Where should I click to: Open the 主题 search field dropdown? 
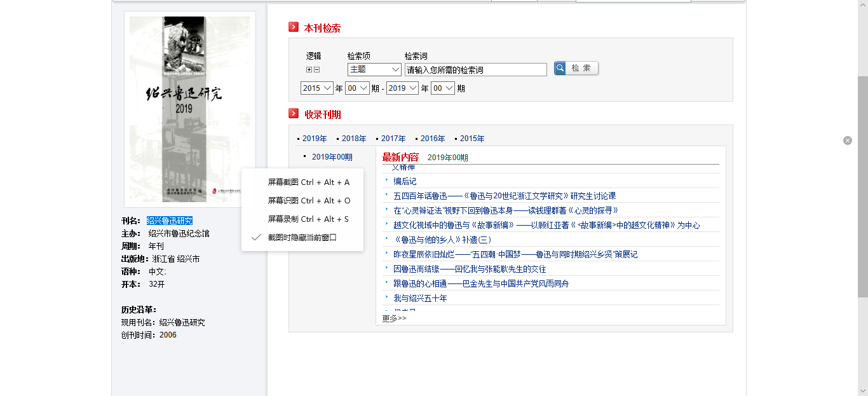click(374, 70)
